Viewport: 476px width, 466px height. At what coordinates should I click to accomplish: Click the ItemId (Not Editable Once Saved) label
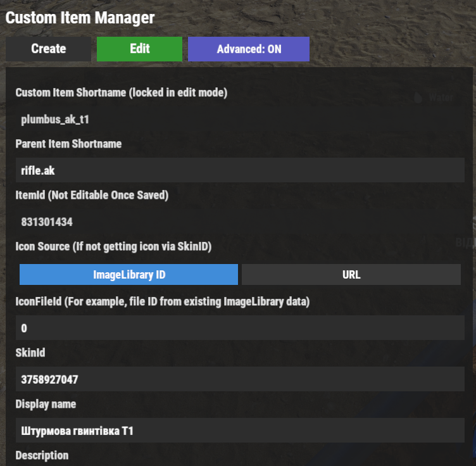pos(92,195)
